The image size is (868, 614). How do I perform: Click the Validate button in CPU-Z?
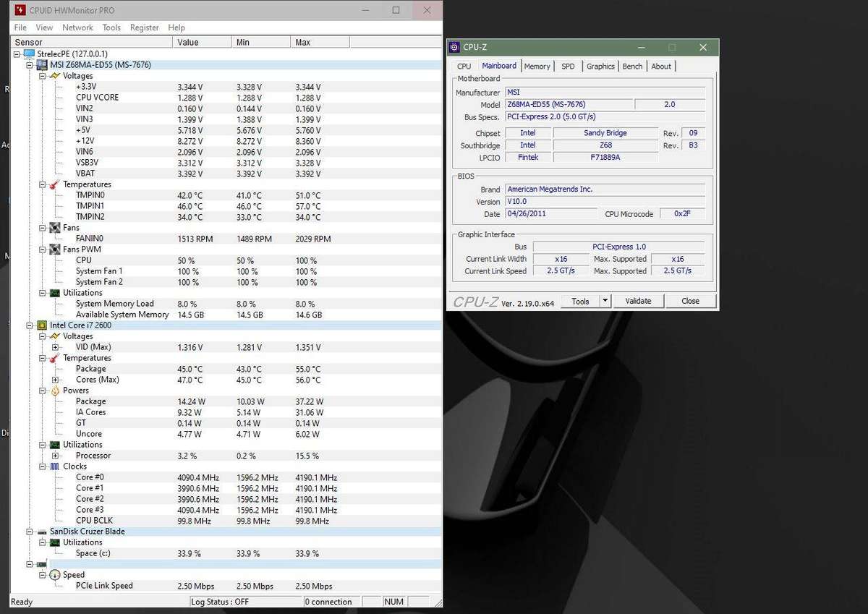click(x=638, y=301)
